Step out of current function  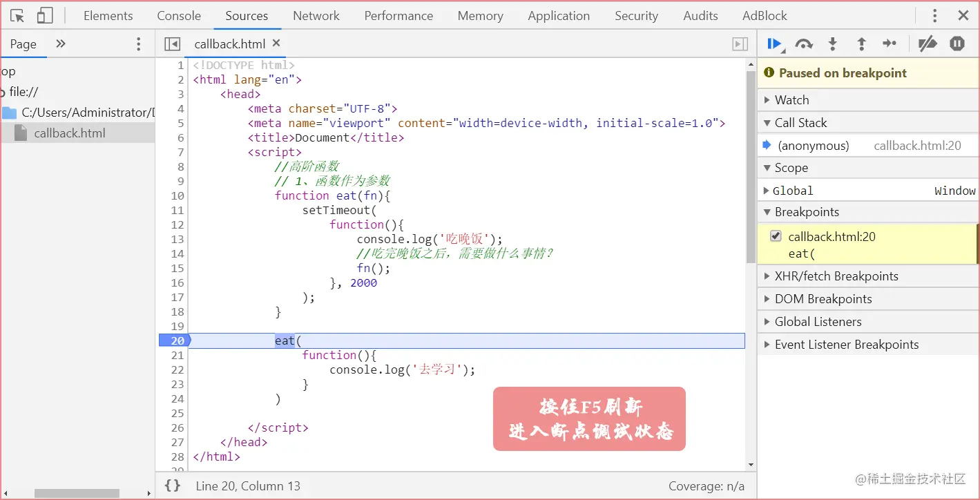(x=861, y=44)
